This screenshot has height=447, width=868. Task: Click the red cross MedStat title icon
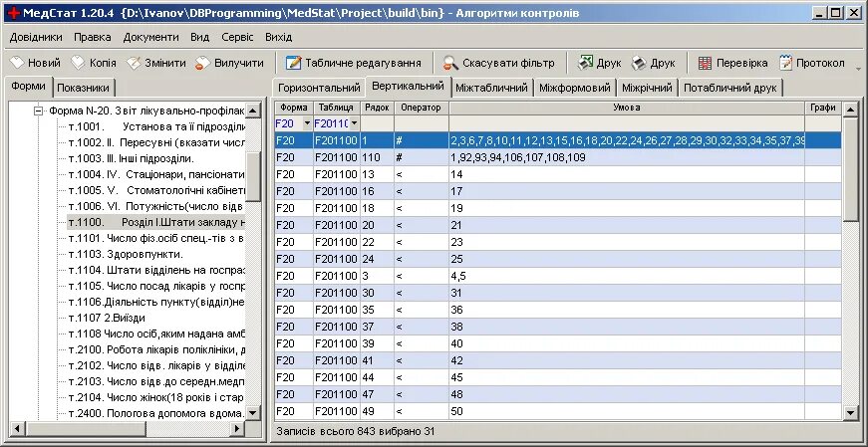[x=14, y=13]
